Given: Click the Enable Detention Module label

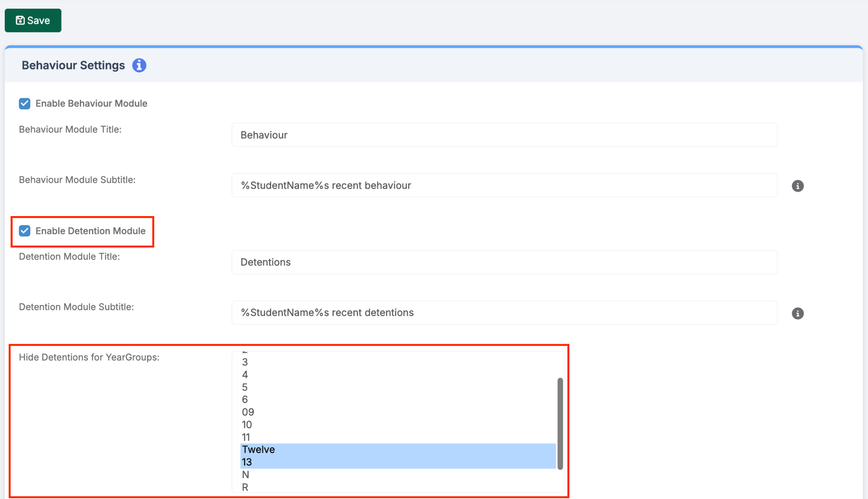Looking at the screenshot, I should click(90, 231).
